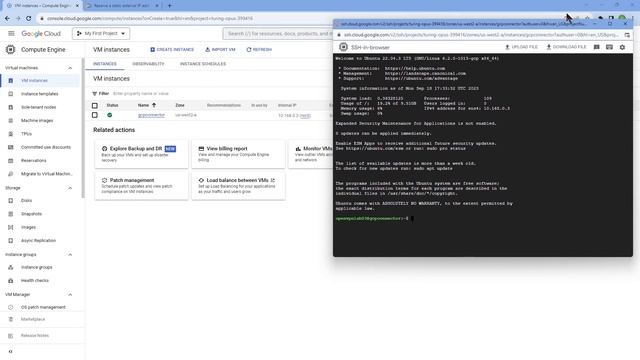Open Explore Backup and DR card
640x360 pixels.
point(141,154)
